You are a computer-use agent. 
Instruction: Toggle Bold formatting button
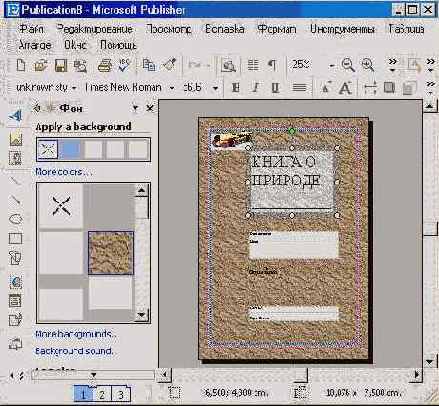pos(236,88)
